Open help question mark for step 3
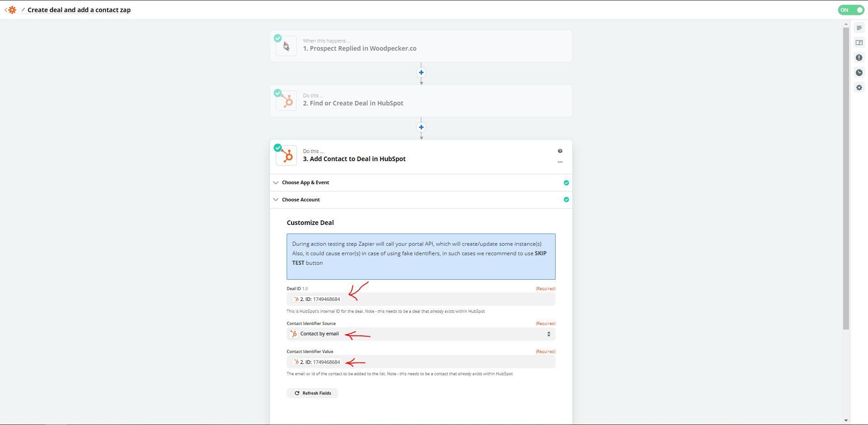The image size is (868, 425). pos(560,151)
